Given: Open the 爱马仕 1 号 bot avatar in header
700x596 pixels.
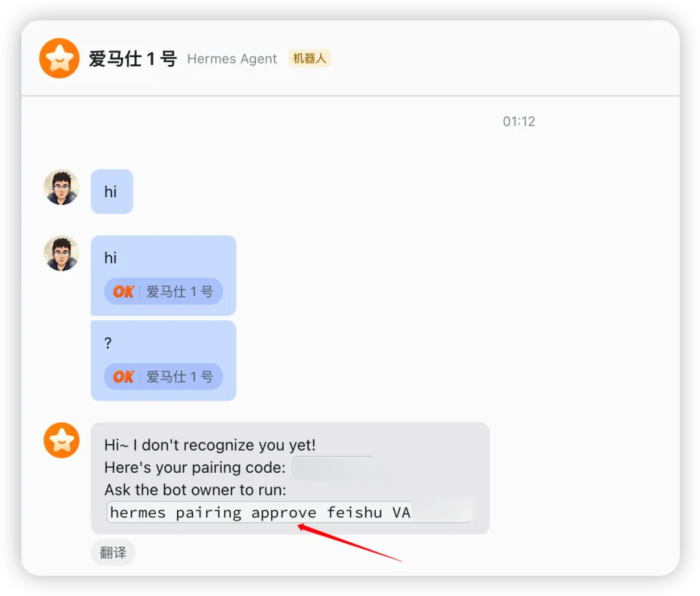Looking at the screenshot, I should coord(60,58).
